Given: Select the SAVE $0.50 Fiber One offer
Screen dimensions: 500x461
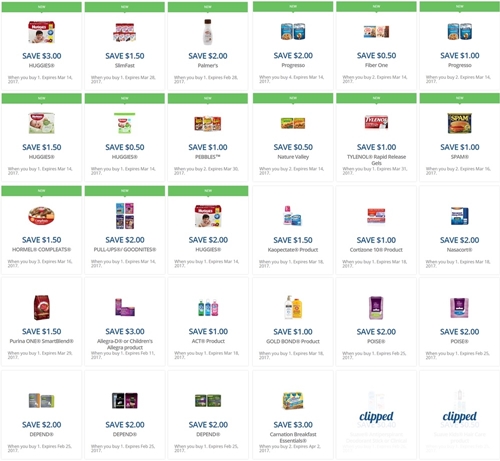Looking at the screenshot, I should coord(376,56).
